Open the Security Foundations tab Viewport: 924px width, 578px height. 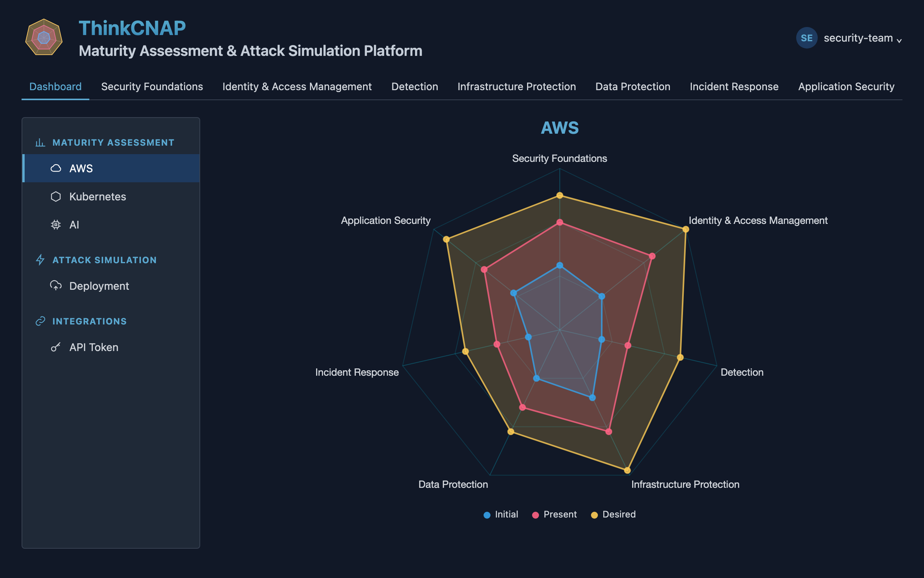[x=152, y=87]
